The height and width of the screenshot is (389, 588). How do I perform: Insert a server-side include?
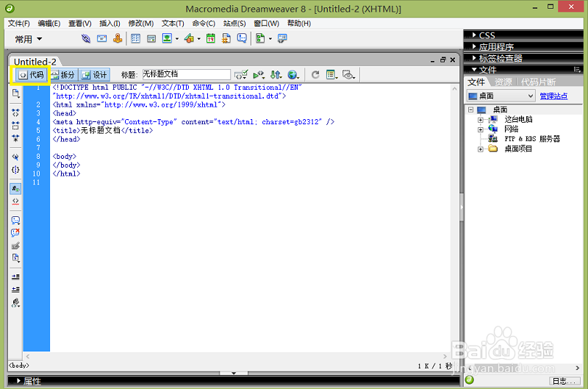(226, 38)
